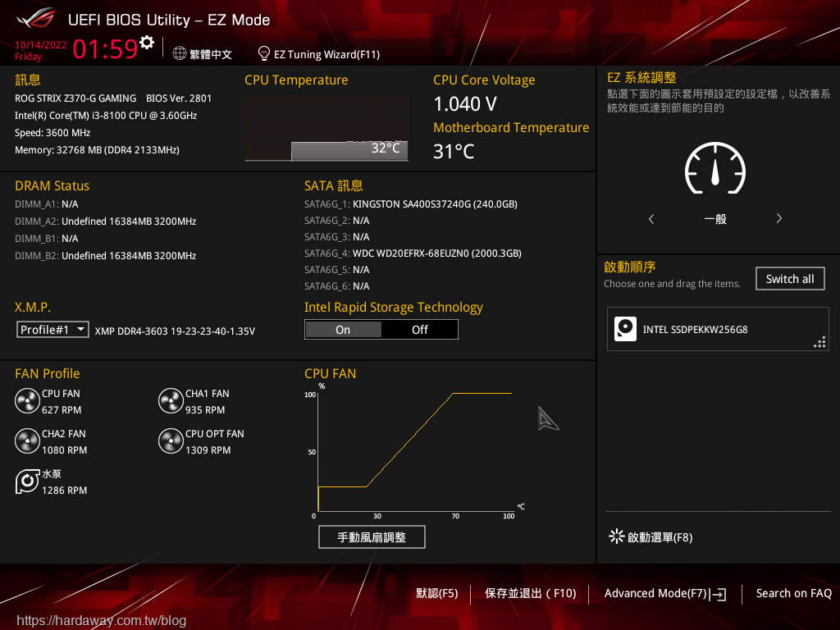Image resolution: width=840 pixels, height=630 pixels.
Task: Click ROG STRIX Z370-G GAMING text
Action: (x=75, y=98)
